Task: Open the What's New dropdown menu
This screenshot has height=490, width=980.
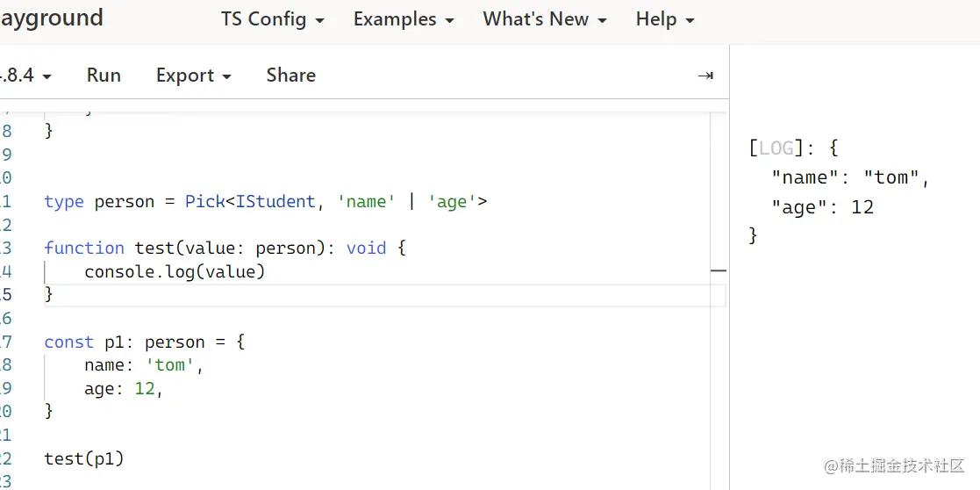Action: 545,19
